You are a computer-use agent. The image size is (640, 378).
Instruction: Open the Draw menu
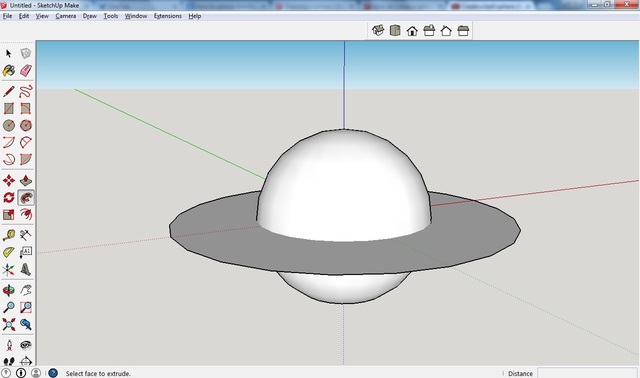90,16
